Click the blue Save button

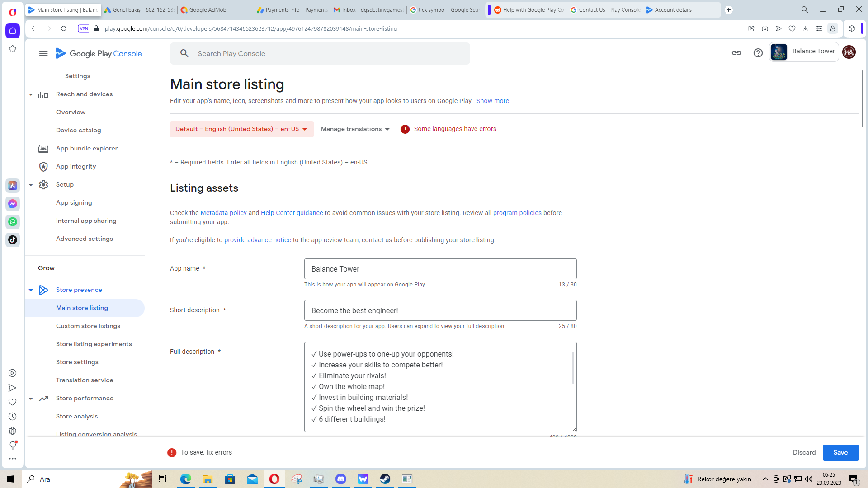(840, 452)
